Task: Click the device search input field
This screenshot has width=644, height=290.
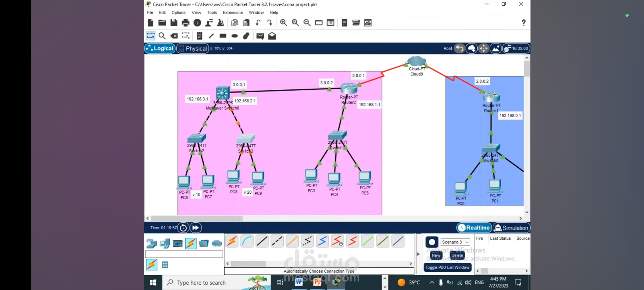Action: (x=184, y=254)
